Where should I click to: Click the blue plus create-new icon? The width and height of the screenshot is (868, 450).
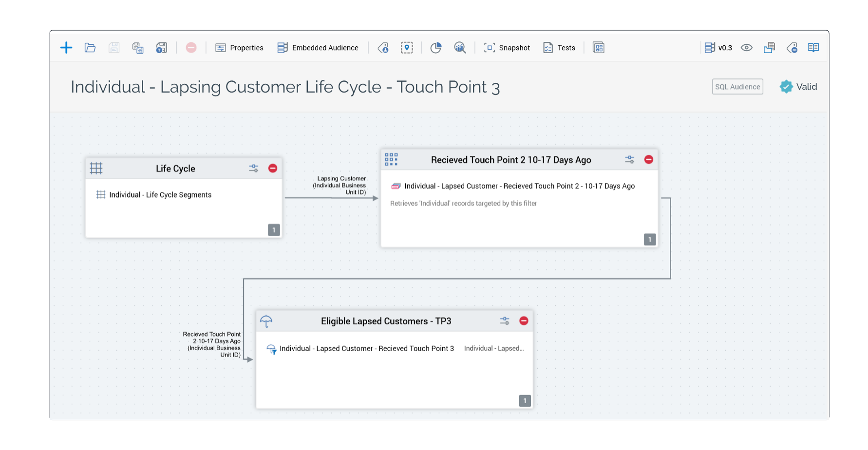click(x=66, y=48)
